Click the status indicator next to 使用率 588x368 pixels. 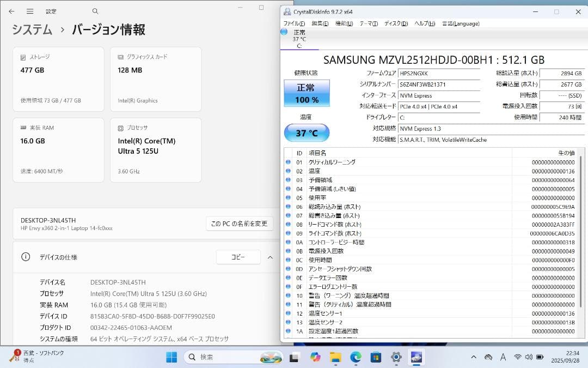pos(289,197)
